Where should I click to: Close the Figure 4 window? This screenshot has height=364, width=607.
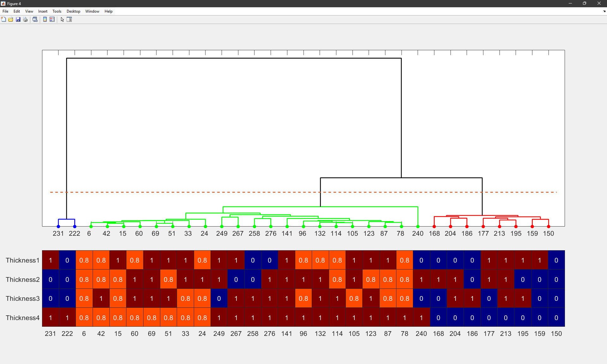599,3
